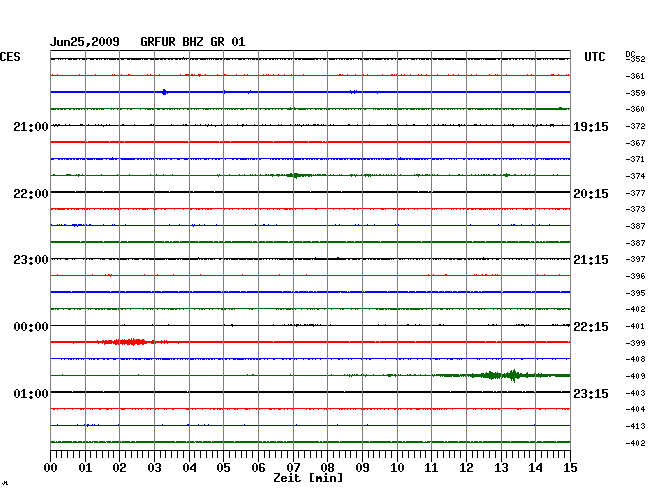650x494 pixels.
Task: Click the date label Jun25,2009
Action: point(85,42)
